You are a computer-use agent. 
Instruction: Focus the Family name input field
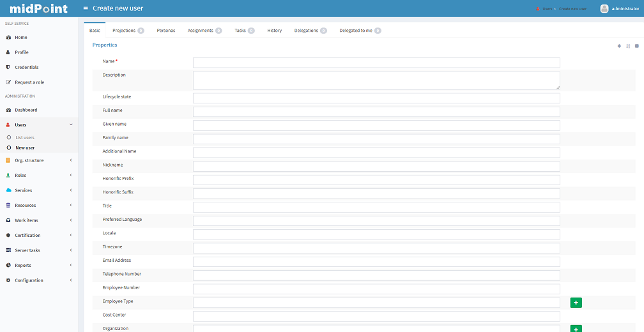point(377,139)
